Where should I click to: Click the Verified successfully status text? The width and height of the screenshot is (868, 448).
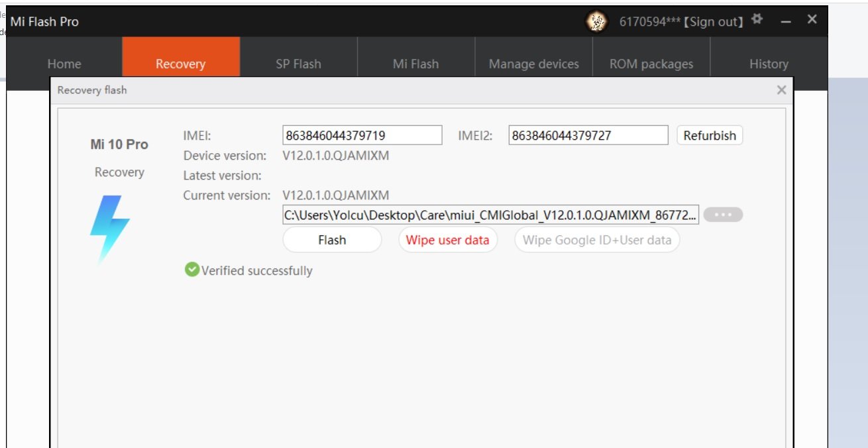point(257,270)
